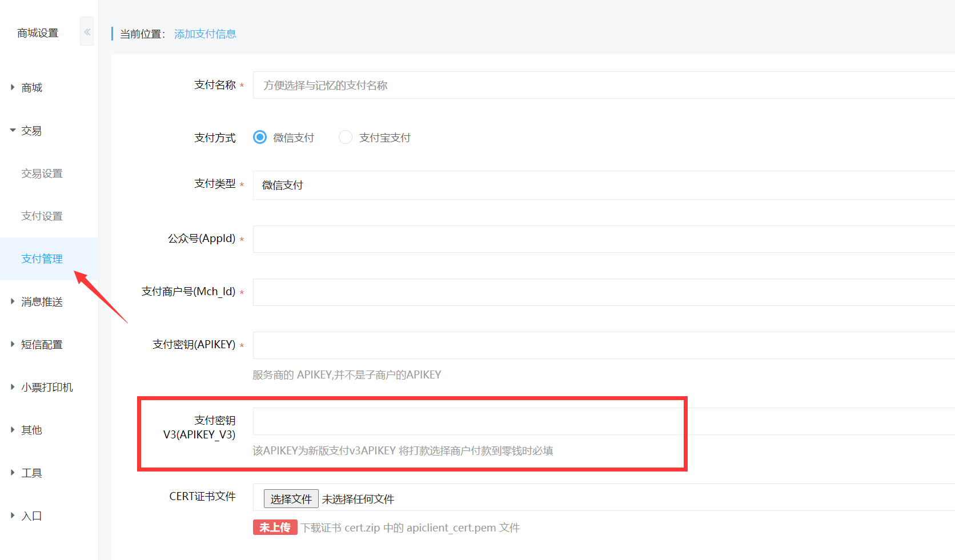Viewport: 955px width, 560px height.
Task: Open the 小票打印机 sidebar section
Action: click(x=47, y=388)
